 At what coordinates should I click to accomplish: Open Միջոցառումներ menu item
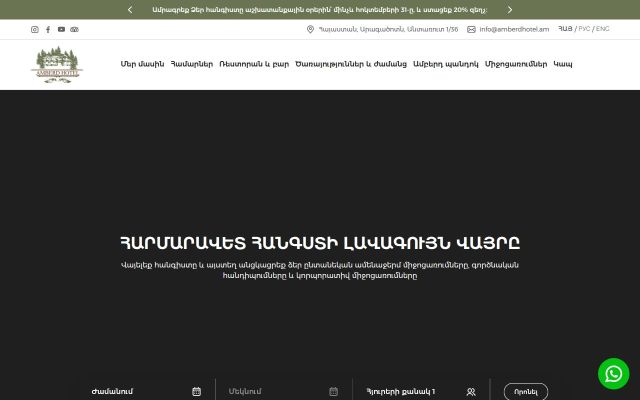coord(516,64)
